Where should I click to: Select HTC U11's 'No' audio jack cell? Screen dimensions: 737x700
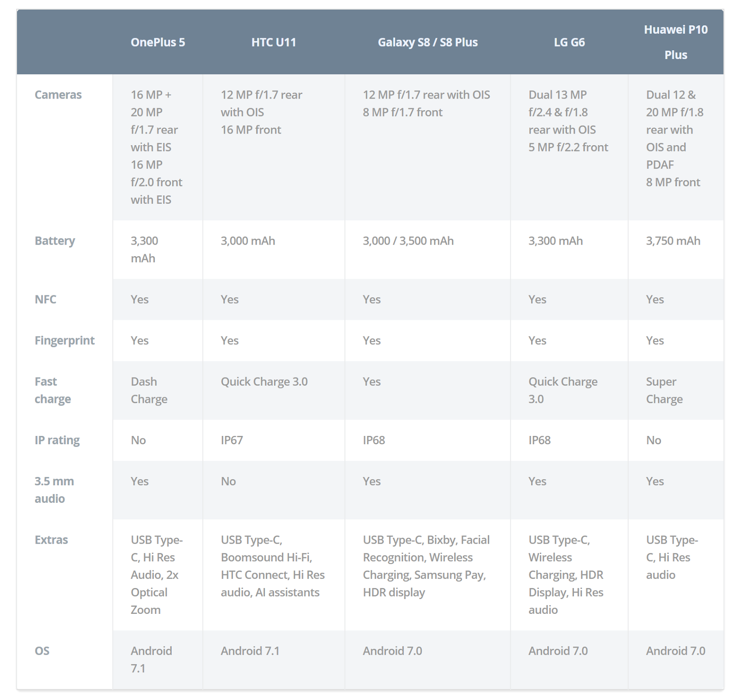[228, 482]
